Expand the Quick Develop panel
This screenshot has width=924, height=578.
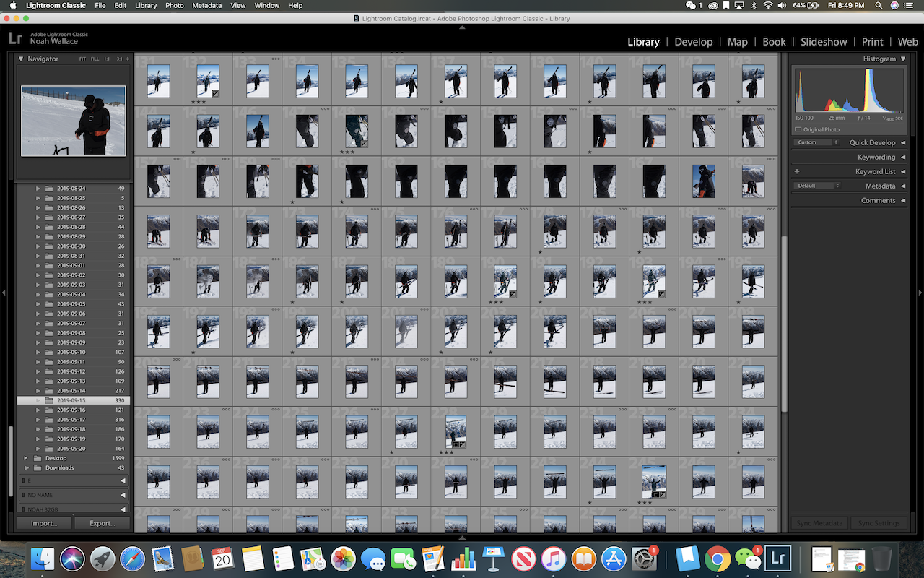point(902,143)
